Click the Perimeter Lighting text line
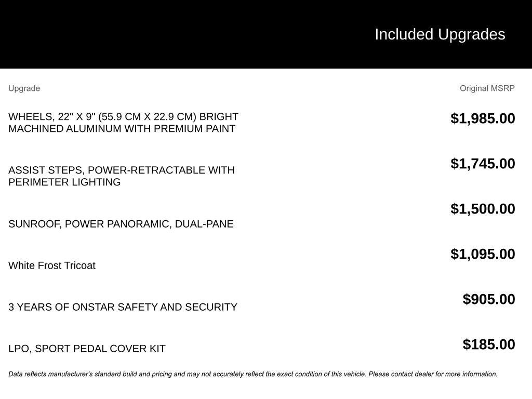The height and width of the screenshot is (399, 532). [64, 182]
